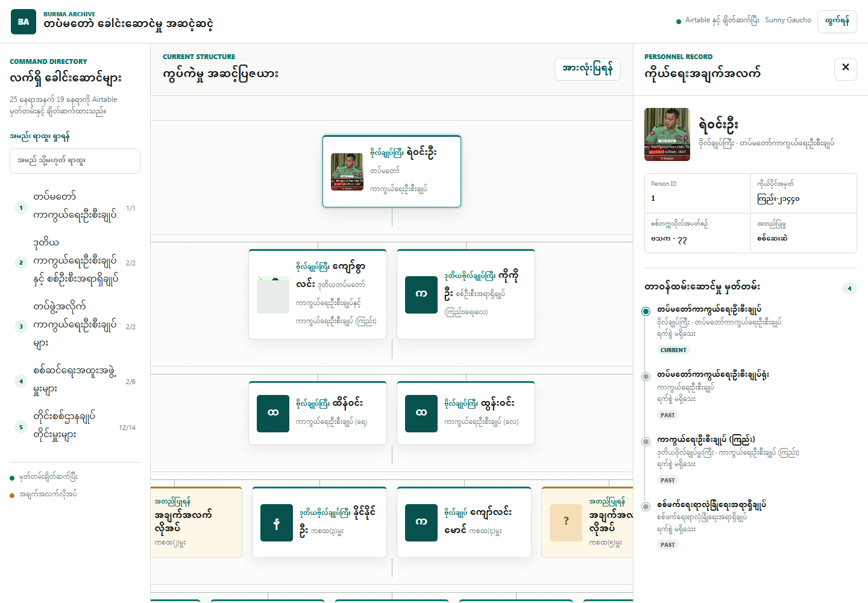This screenshot has width=868, height=603.
Task: Click the Sunny Gaucho user name
Action: point(788,20)
